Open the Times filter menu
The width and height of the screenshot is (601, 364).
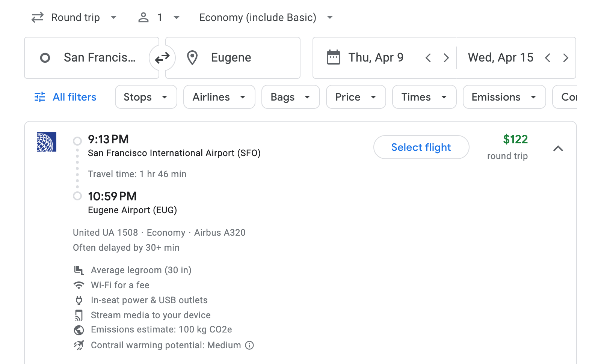coord(424,97)
